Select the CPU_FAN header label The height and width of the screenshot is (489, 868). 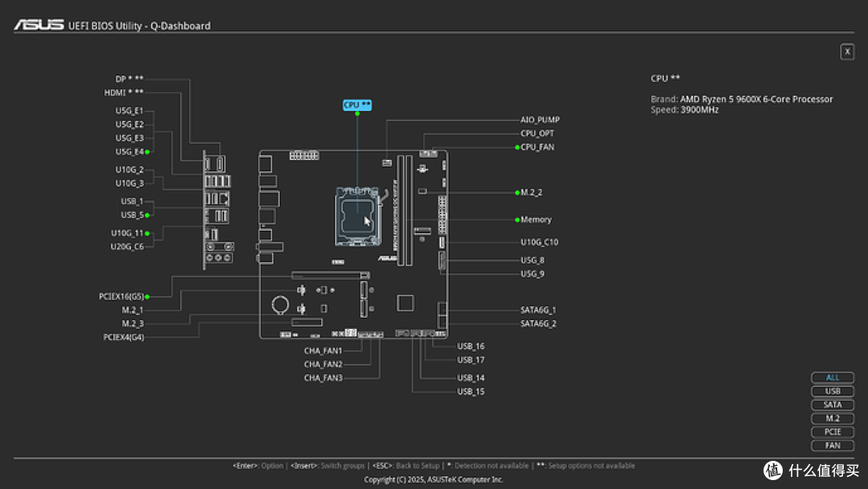coord(537,147)
